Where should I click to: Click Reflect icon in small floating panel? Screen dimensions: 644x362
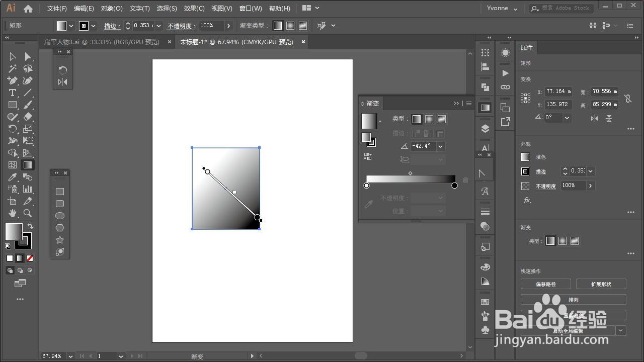[63, 82]
